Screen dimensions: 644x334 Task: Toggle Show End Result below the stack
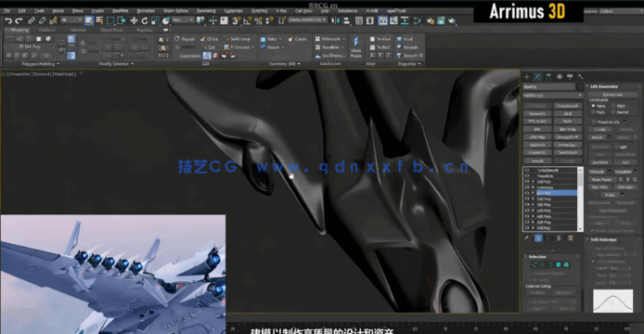tap(538, 238)
